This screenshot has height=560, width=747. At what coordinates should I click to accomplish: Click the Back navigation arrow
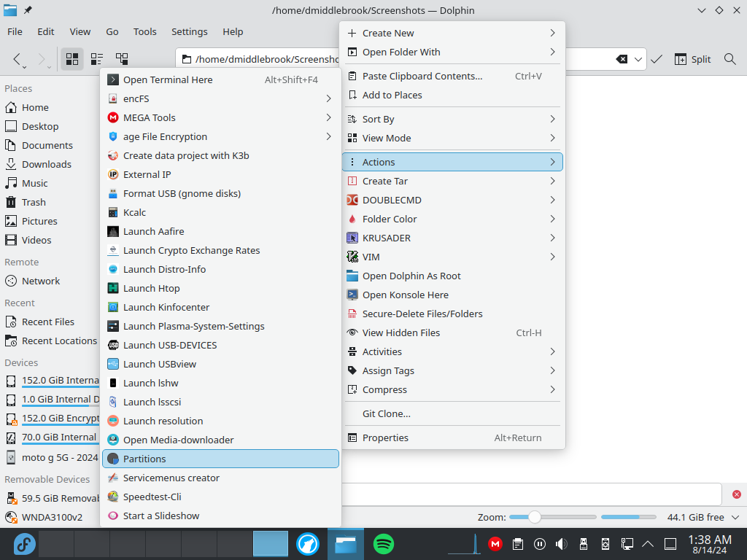point(18,59)
